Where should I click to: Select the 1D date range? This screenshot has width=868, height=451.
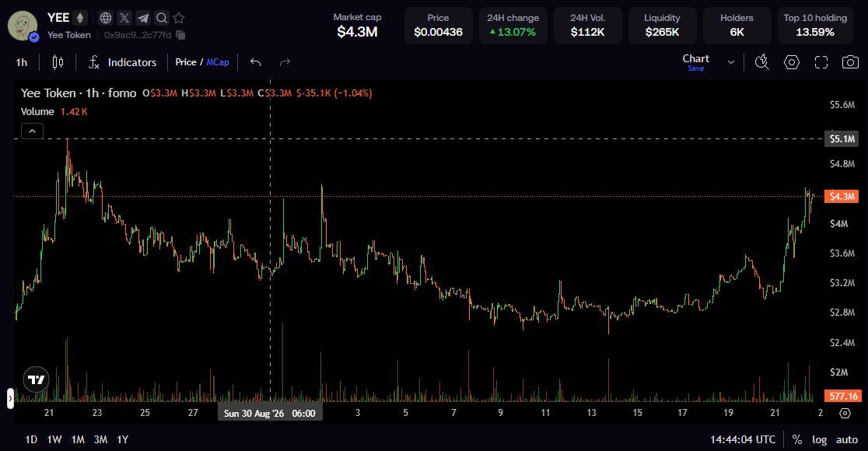[x=31, y=439]
